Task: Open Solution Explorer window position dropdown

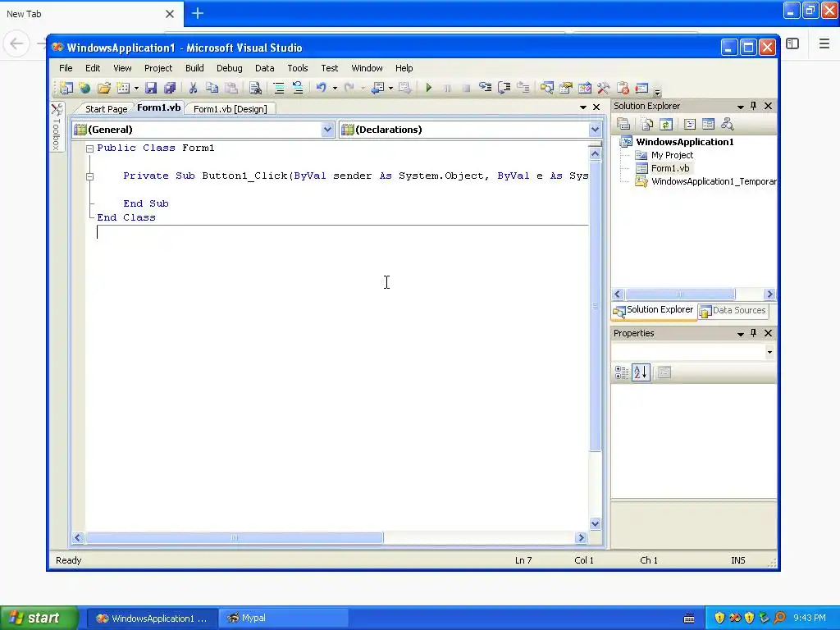Action: pos(741,107)
